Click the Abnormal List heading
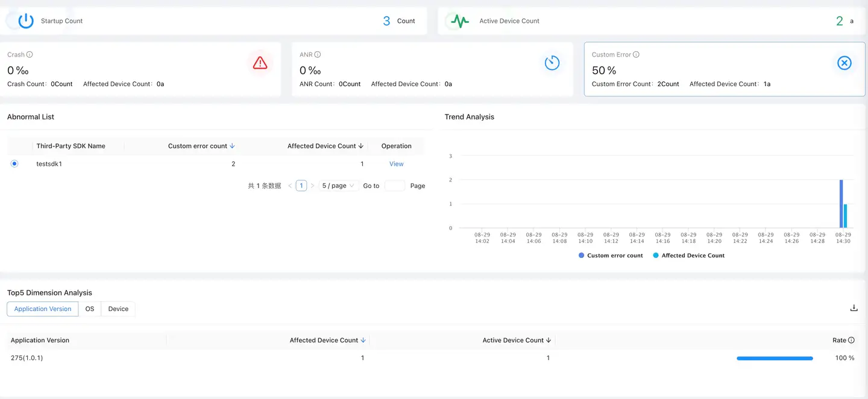 click(x=31, y=117)
